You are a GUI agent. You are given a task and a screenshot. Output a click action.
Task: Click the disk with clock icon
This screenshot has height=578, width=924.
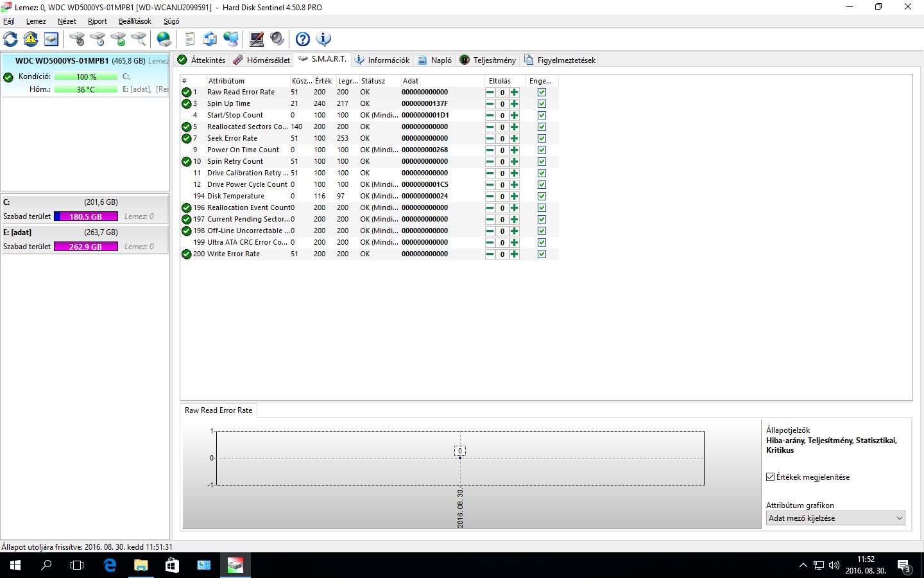click(x=98, y=39)
